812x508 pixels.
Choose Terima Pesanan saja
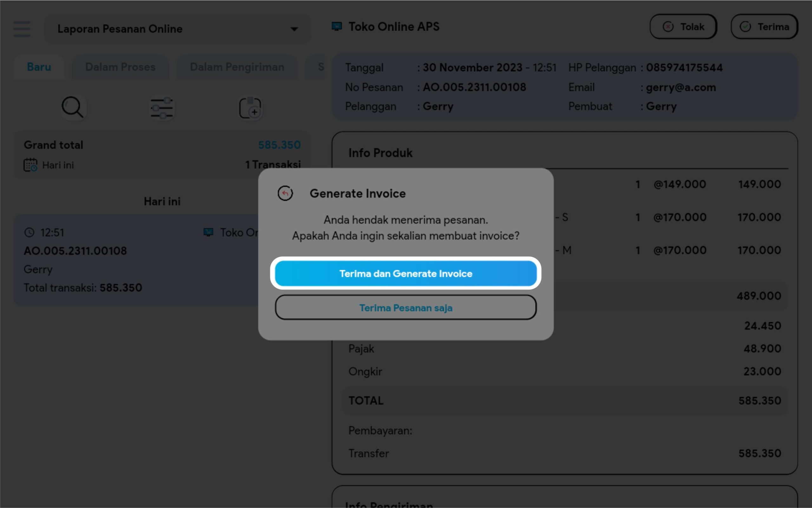405,308
